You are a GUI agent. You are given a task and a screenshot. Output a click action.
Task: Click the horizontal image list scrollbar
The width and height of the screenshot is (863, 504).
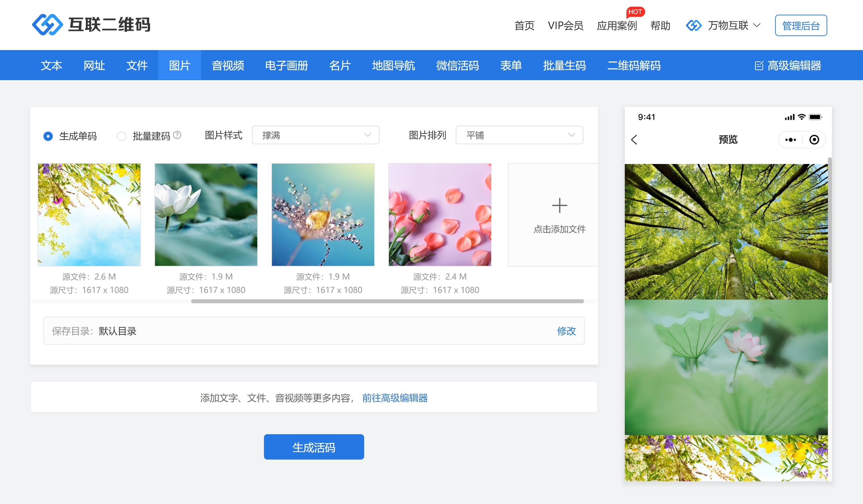tap(387, 301)
